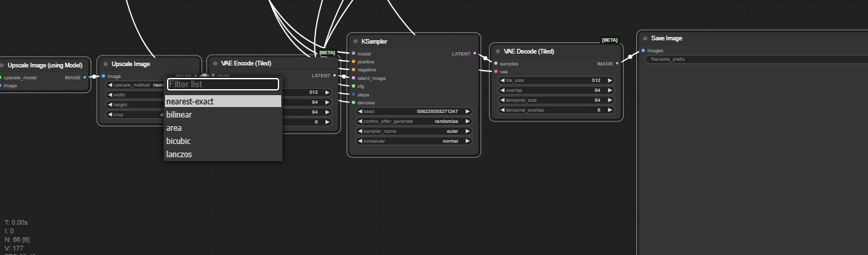This screenshot has width=868, height=255.
Task: Increase seed with its right arrow
Action: [x=467, y=112]
